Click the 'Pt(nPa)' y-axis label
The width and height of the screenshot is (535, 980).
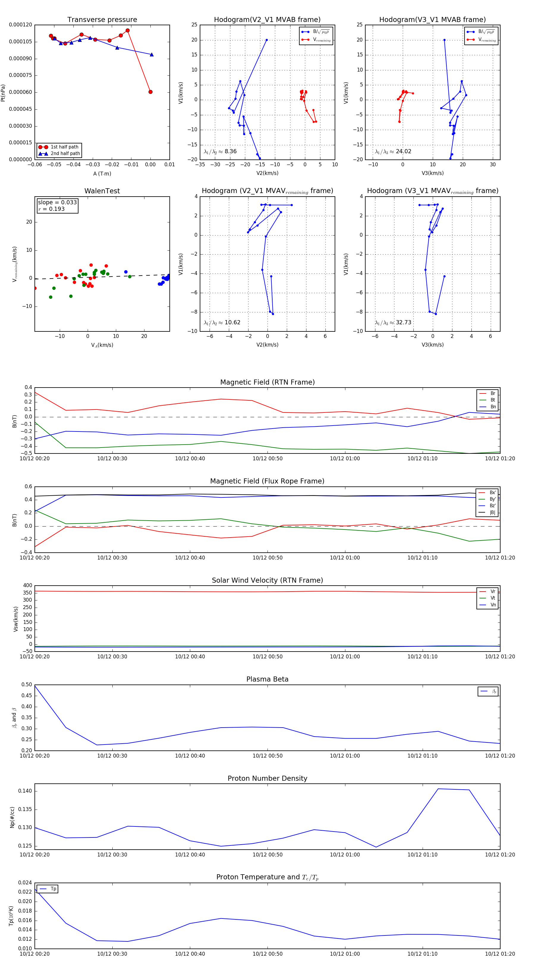point(3,92)
